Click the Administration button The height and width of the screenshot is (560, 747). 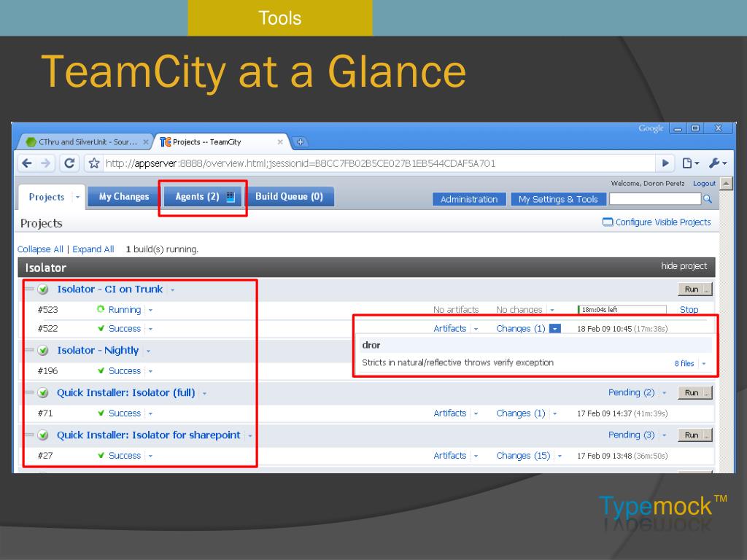(469, 199)
